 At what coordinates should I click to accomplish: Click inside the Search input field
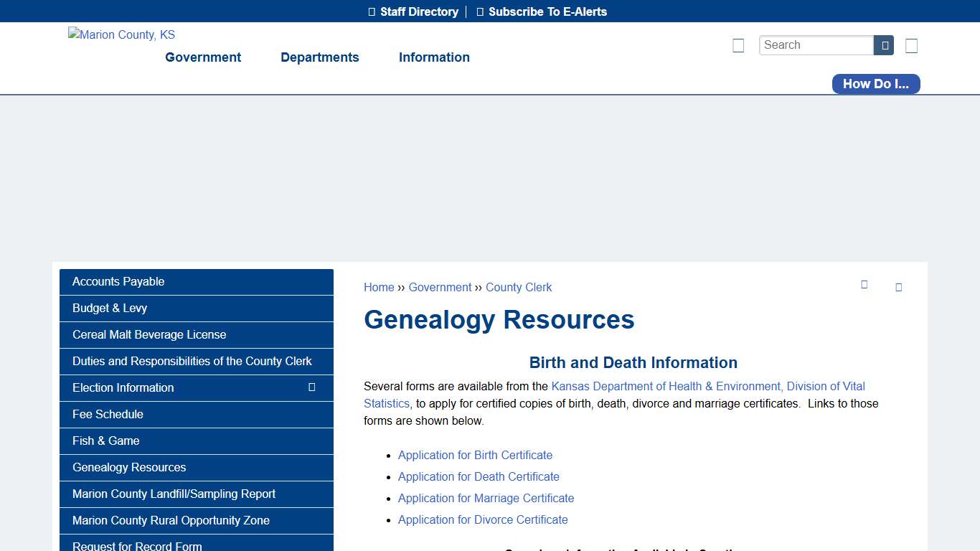pyautogui.click(x=816, y=44)
